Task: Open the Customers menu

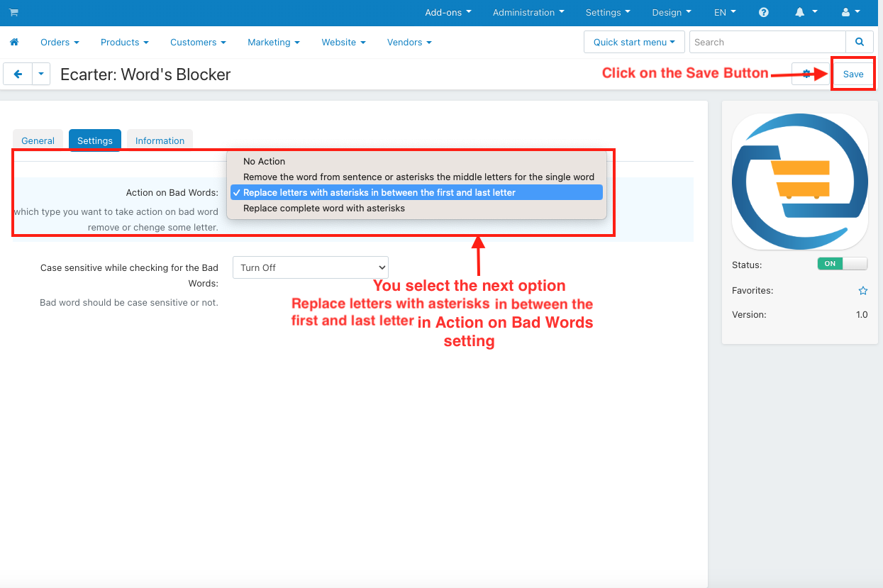Action: point(198,42)
